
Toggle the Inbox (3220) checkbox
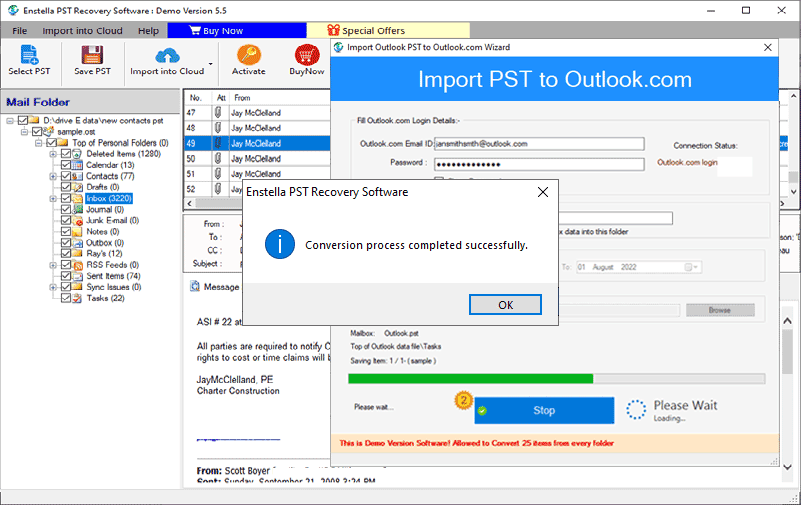click(x=65, y=198)
